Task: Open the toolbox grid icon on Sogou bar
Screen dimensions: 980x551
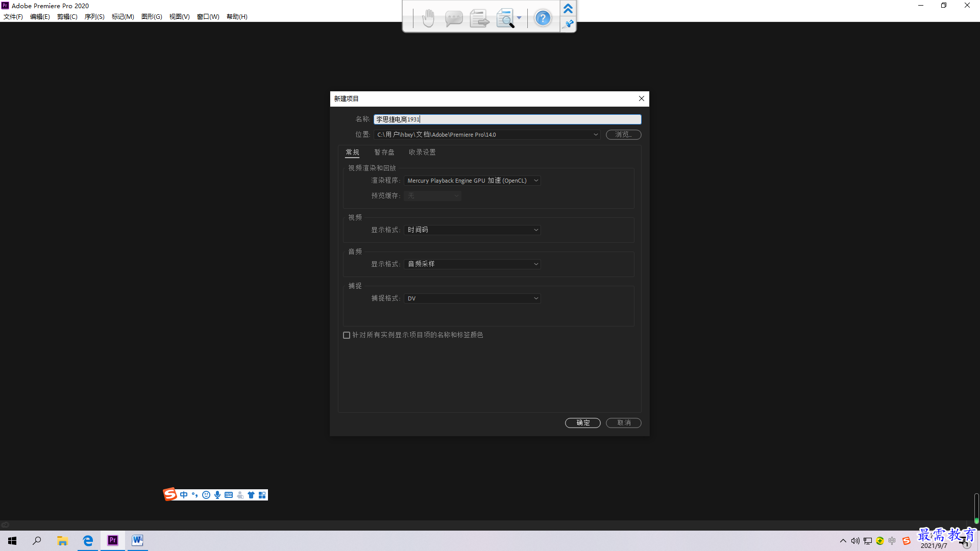Action: 262,495
